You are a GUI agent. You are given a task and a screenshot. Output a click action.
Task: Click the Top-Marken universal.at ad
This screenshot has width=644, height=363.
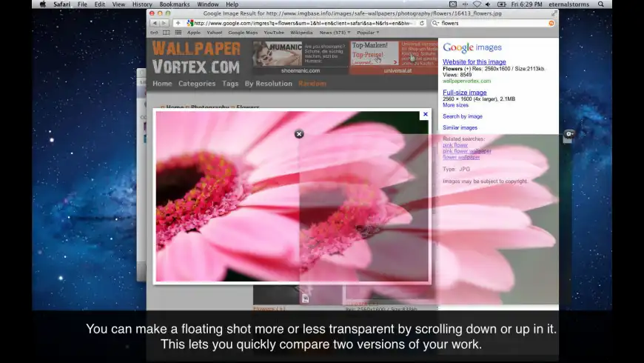(394, 57)
